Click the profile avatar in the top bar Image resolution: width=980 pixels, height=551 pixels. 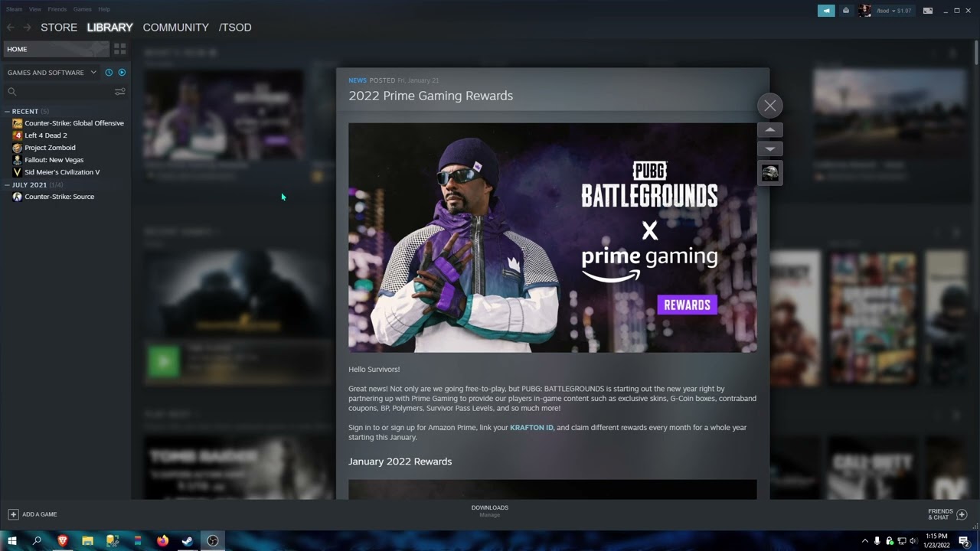(864, 11)
